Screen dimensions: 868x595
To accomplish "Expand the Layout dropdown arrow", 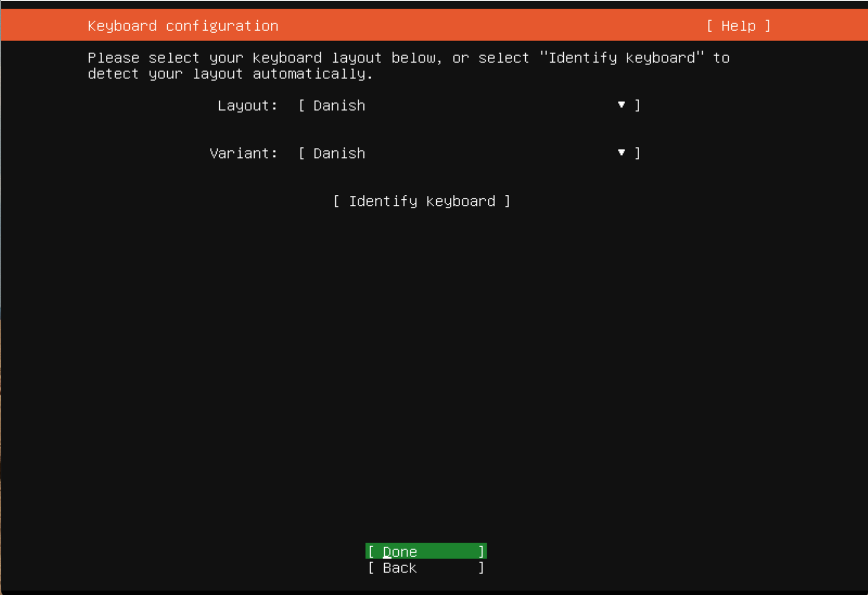I will tap(621, 105).
